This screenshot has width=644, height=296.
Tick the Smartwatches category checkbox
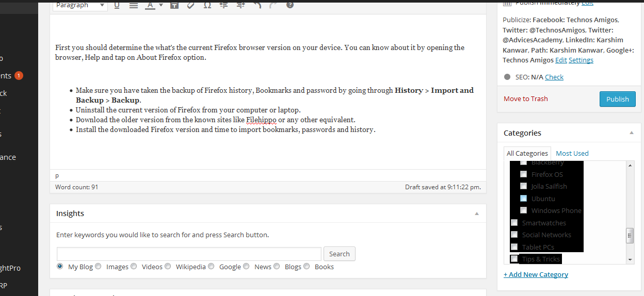514,223
